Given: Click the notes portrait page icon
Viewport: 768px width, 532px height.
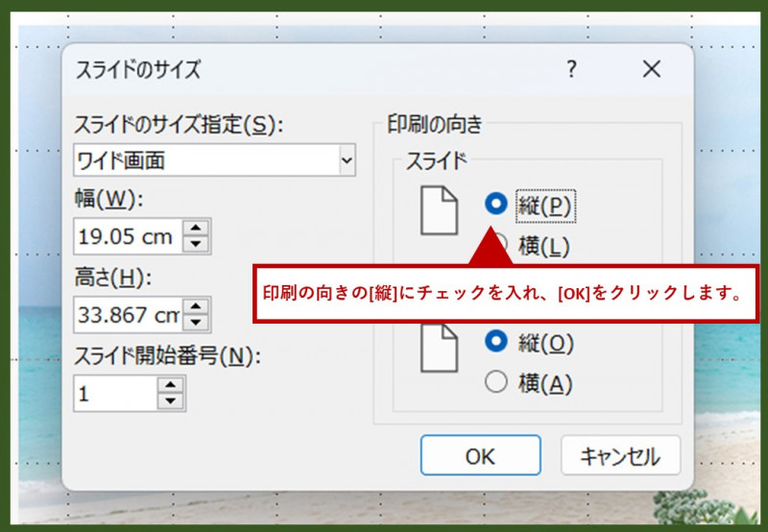Looking at the screenshot, I should pyautogui.click(x=440, y=348).
